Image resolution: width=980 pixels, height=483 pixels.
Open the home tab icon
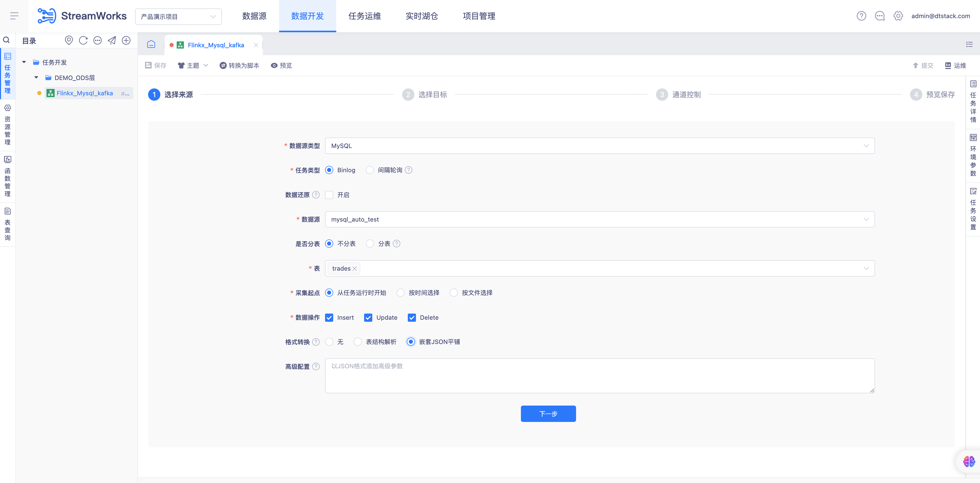click(151, 44)
